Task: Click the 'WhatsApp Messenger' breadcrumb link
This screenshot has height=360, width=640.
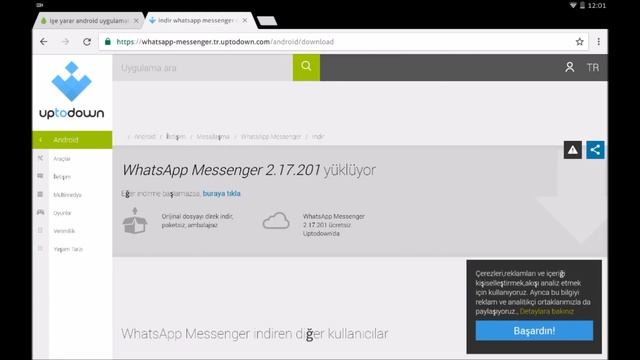Action: (271, 136)
